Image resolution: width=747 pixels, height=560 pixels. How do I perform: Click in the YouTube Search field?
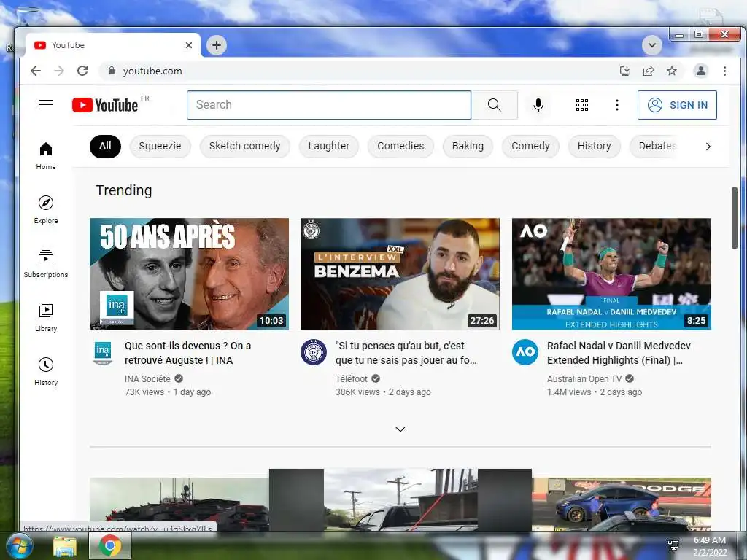point(329,105)
